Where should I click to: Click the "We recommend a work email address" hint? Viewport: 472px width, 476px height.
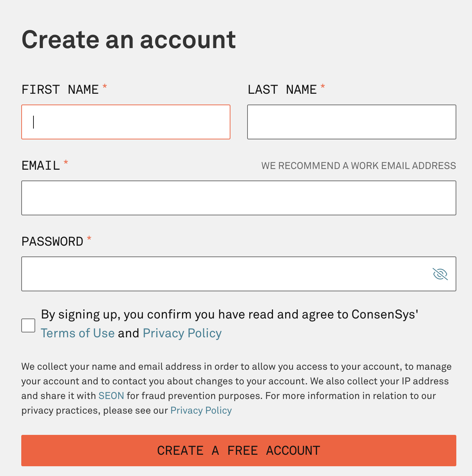click(358, 166)
